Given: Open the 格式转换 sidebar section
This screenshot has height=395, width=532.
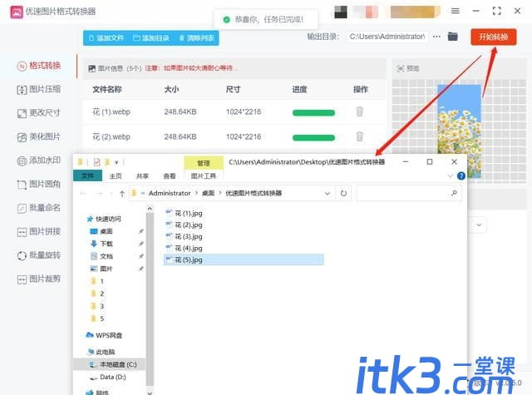Looking at the screenshot, I should [x=39, y=66].
